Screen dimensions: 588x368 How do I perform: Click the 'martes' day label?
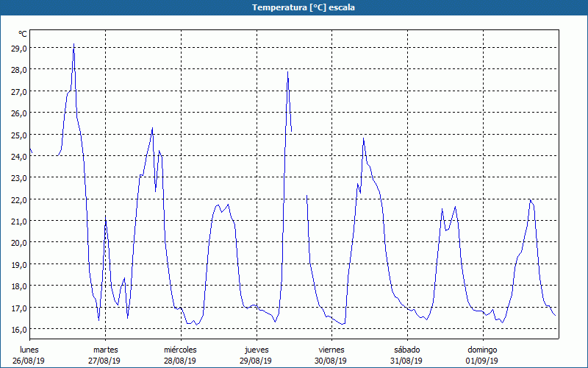(x=105, y=350)
